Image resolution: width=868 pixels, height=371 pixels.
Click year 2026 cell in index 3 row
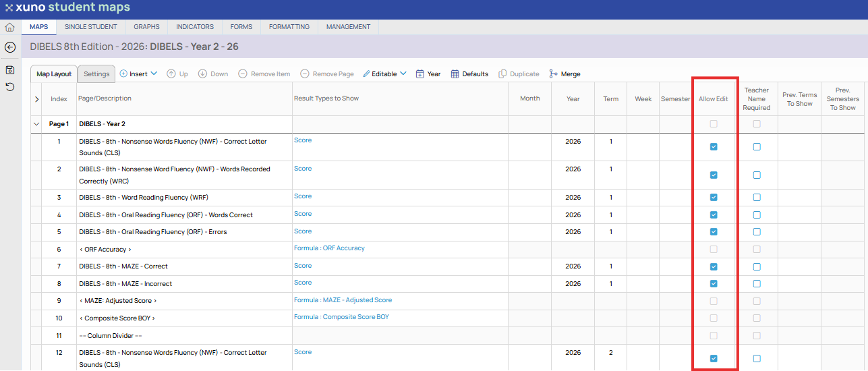tap(573, 198)
